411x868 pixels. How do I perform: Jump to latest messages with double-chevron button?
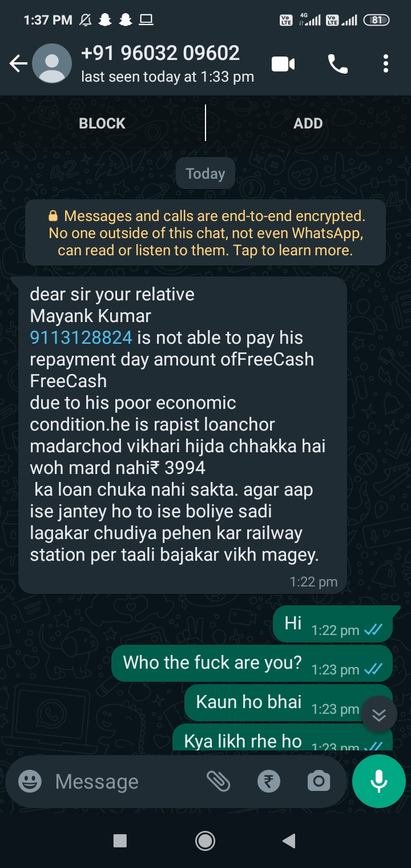pyautogui.click(x=379, y=714)
